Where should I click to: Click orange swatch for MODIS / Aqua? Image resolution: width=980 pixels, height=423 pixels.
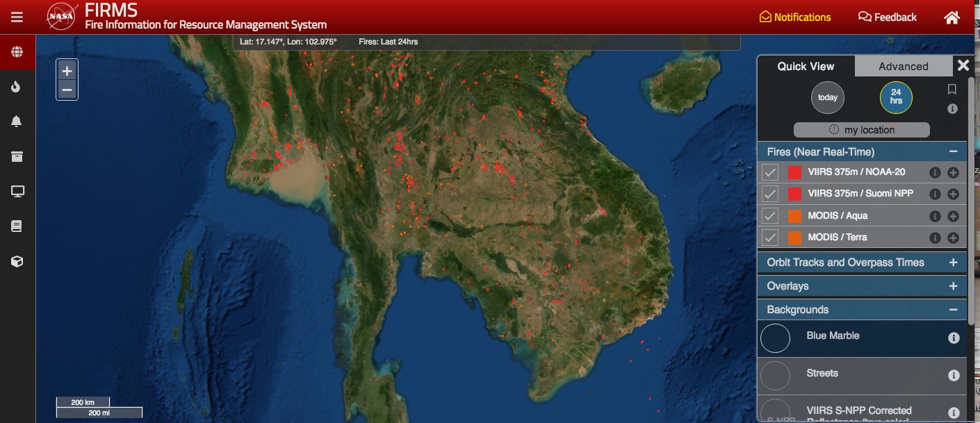click(794, 216)
